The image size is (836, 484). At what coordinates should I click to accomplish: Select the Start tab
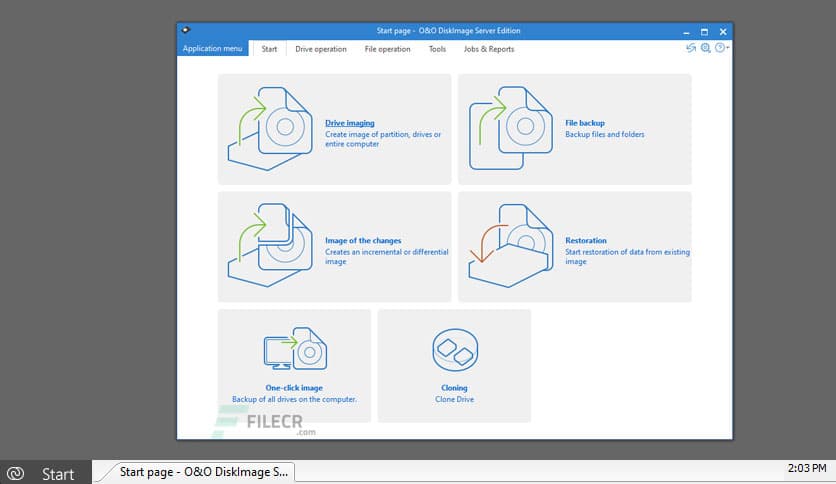(269, 49)
